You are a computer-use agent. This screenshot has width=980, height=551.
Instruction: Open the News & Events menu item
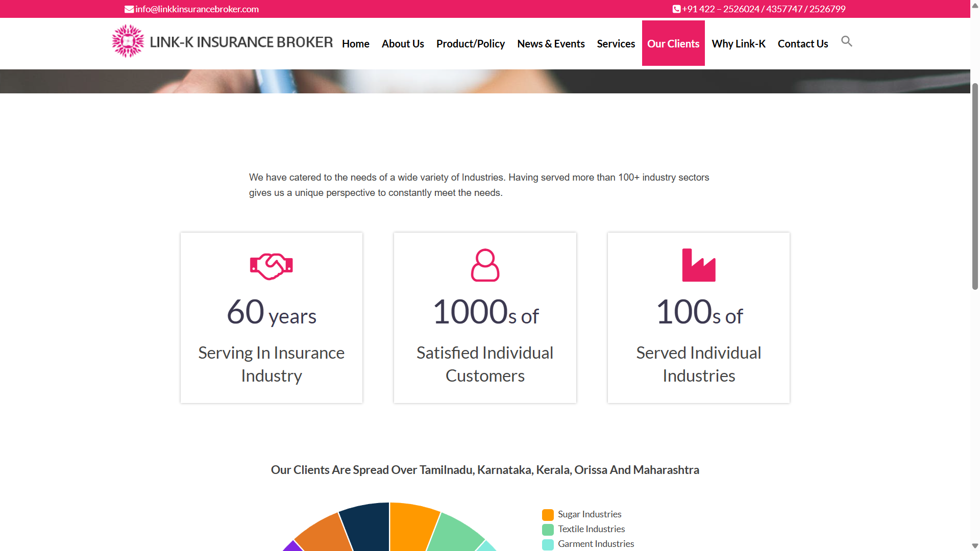tap(551, 43)
